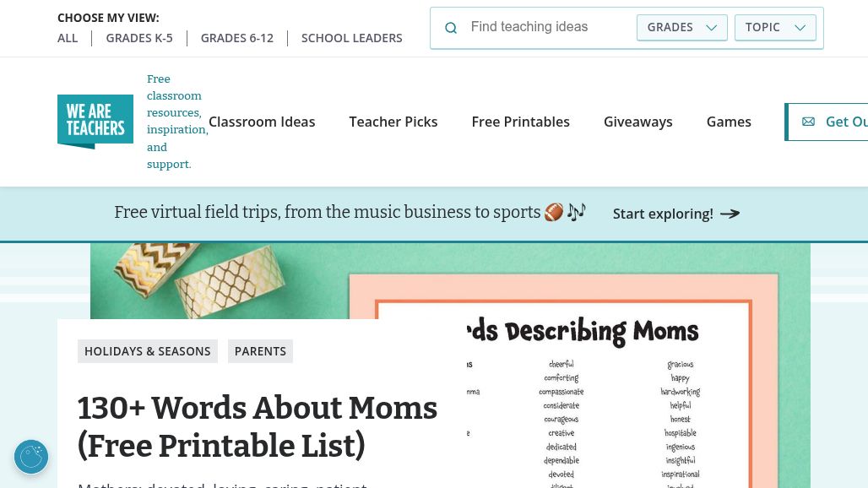Open the Giveaways page
Viewport: 868px width, 488px height.
click(x=638, y=122)
